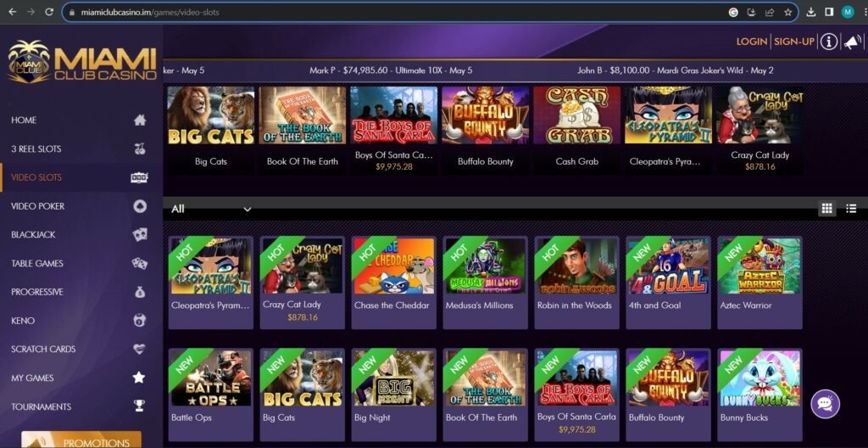Click the cherries icon for 3 Reel Slots
The image size is (868, 448).
140,148
